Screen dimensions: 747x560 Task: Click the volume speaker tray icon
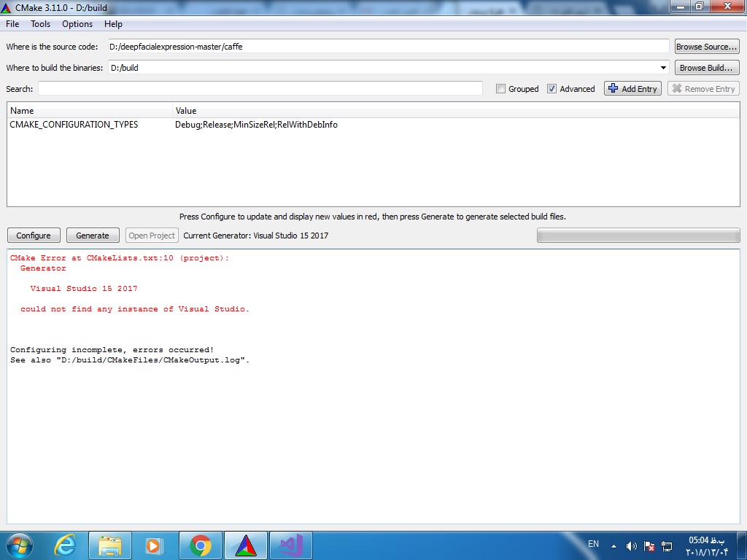631,546
